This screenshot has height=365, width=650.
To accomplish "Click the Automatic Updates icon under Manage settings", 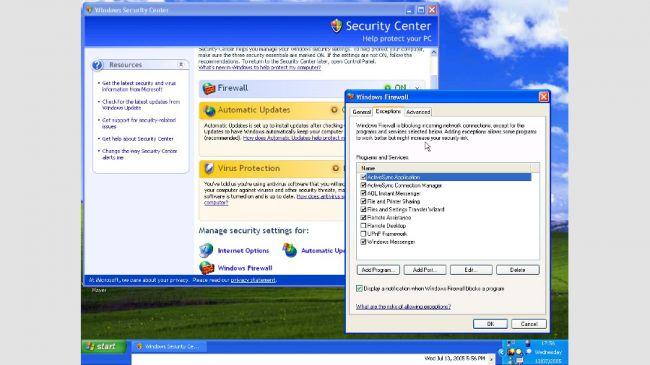I will click(x=289, y=250).
